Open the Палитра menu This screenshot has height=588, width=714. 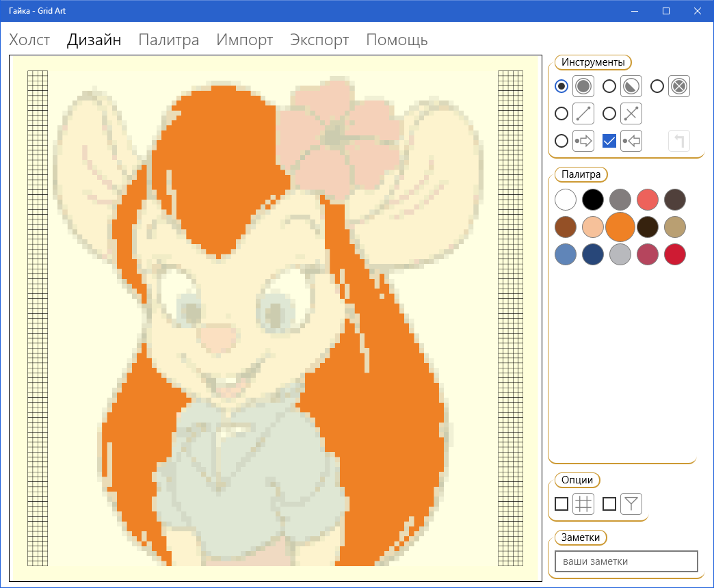169,40
